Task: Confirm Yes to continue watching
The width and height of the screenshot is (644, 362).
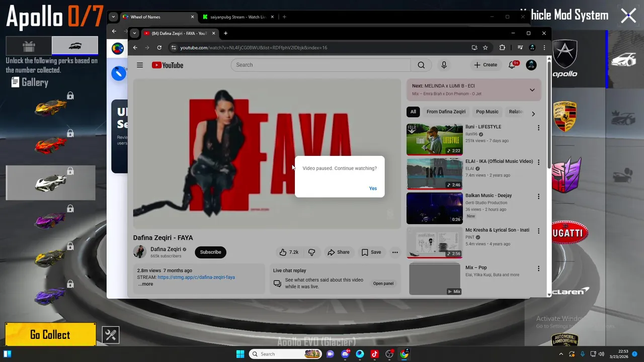Action: point(373,189)
